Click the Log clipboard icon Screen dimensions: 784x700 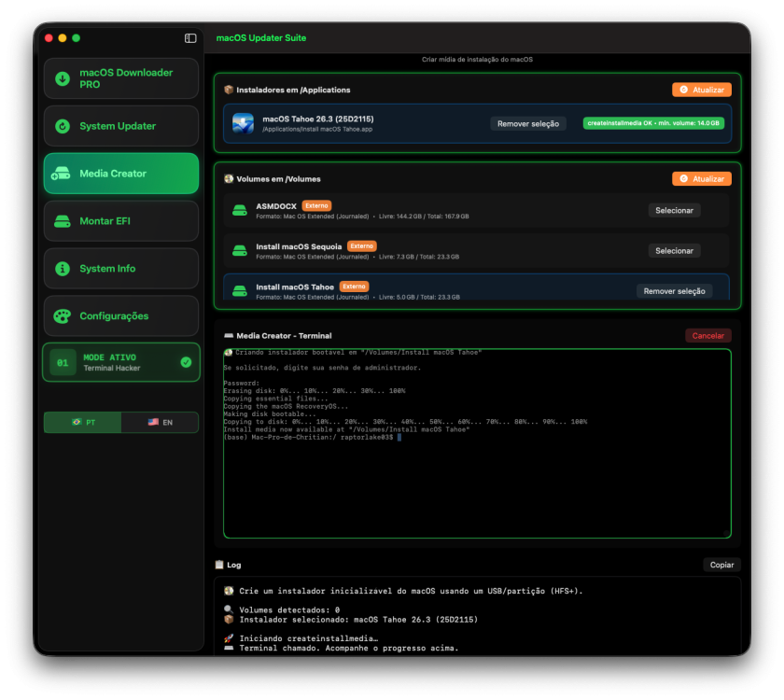(x=219, y=565)
